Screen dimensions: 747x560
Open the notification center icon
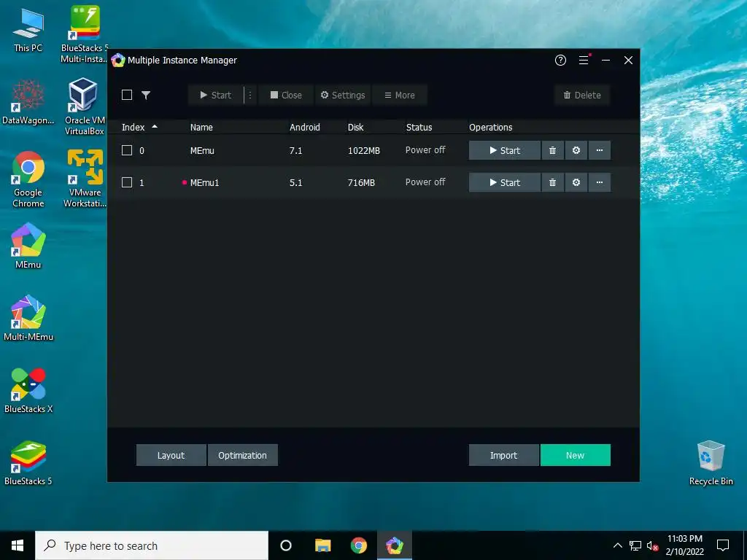[x=723, y=545]
